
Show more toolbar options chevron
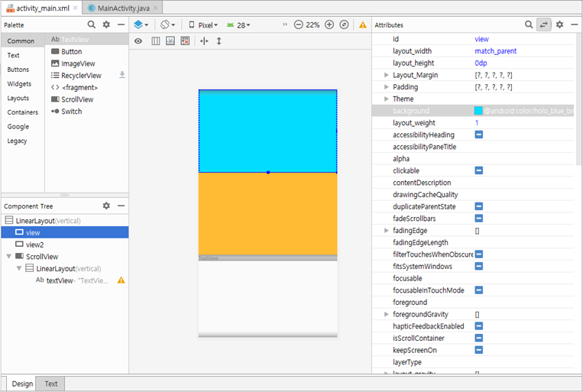click(x=285, y=24)
